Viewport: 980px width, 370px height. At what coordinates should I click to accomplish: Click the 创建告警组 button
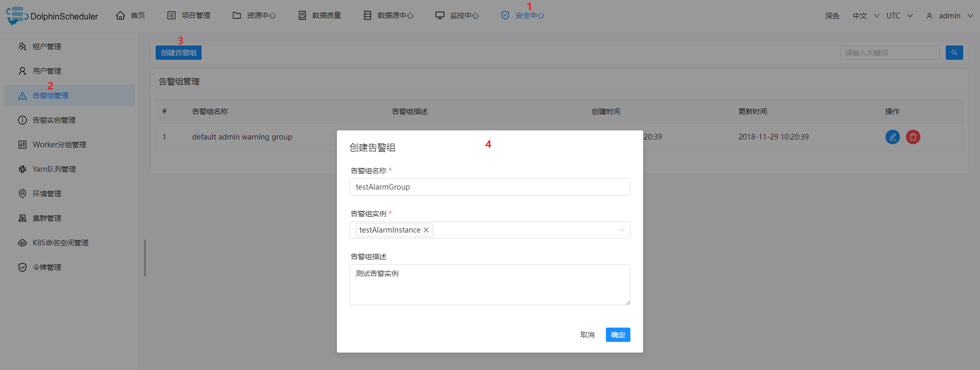coord(179,53)
